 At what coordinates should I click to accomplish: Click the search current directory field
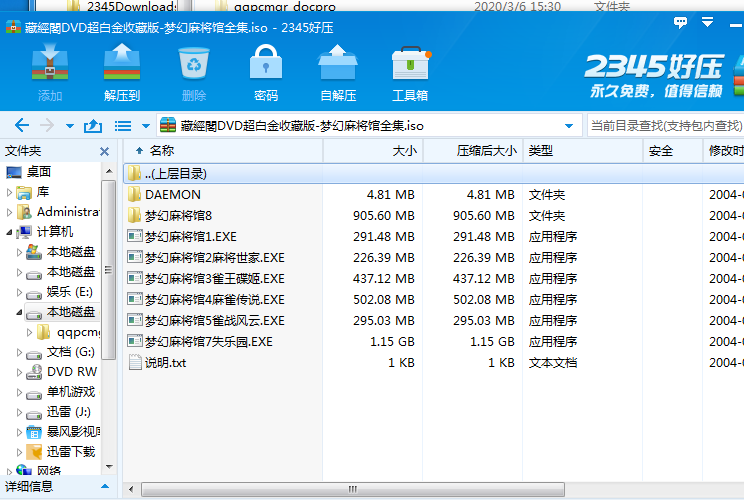[x=665, y=126]
